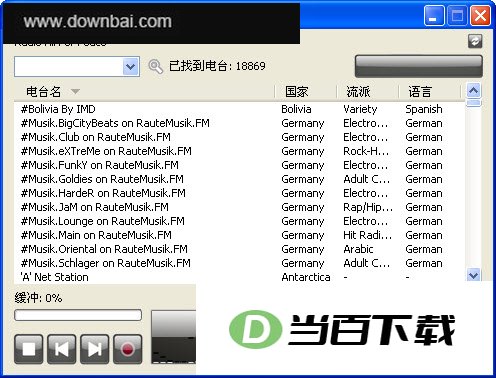
Task: Click the Bolivia country cell
Action: (296, 109)
